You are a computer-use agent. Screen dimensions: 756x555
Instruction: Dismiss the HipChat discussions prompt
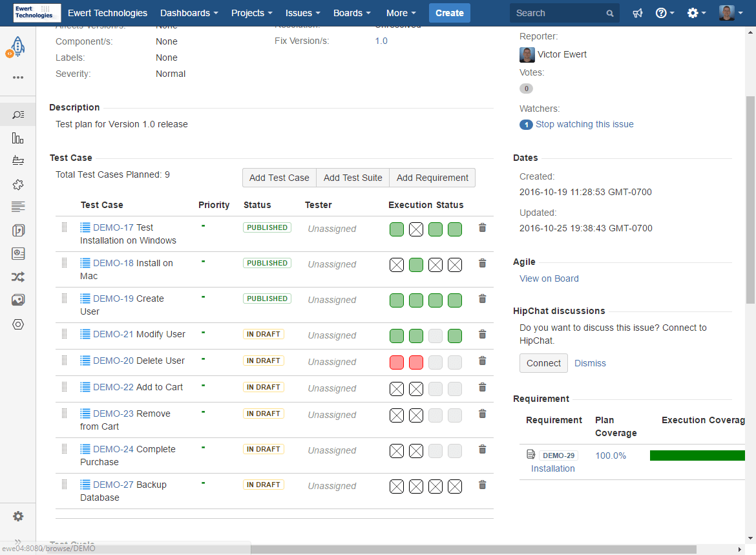click(x=590, y=363)
